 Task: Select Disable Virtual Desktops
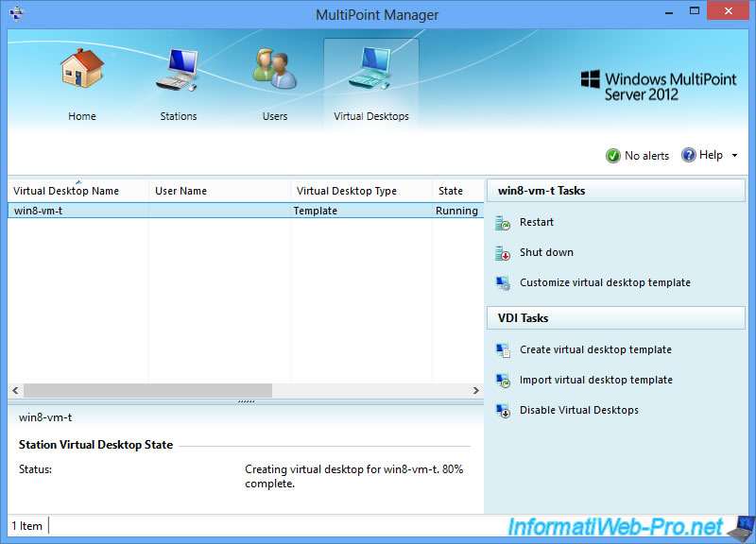579,410
